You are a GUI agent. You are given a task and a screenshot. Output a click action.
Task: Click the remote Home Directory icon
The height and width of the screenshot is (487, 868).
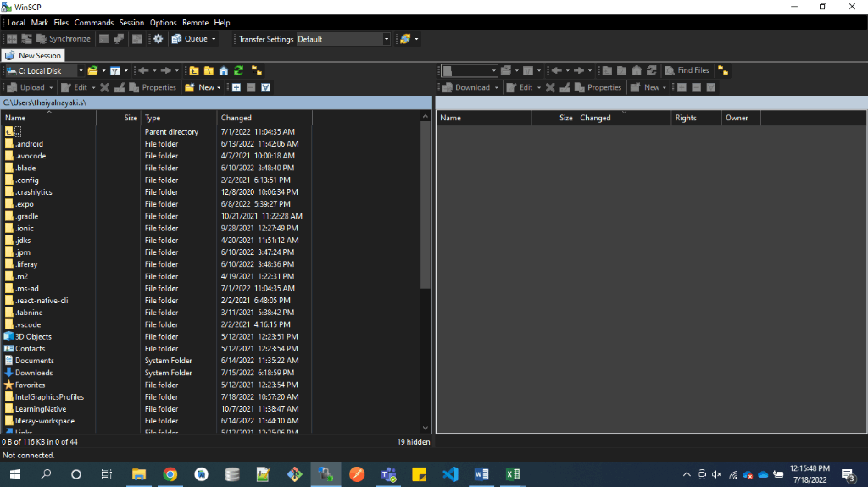pos(637,70)
